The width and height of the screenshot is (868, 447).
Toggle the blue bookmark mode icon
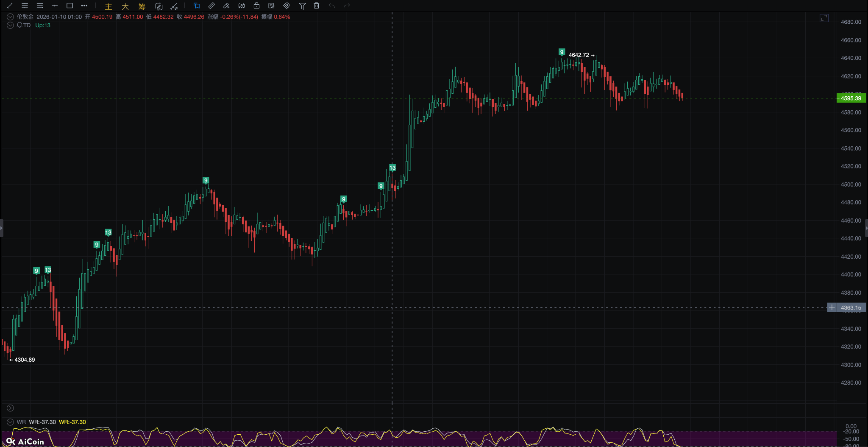pyautogui.click(x=196, y=6)
